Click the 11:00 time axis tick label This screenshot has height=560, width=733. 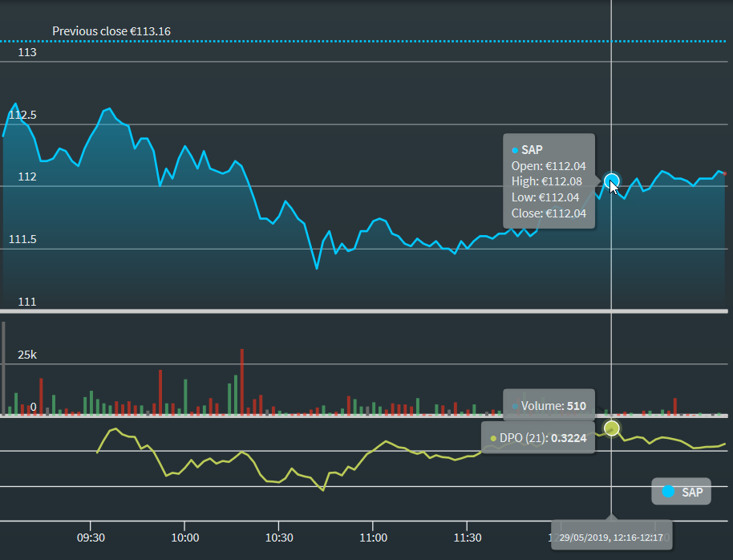[x=373, y=538]
